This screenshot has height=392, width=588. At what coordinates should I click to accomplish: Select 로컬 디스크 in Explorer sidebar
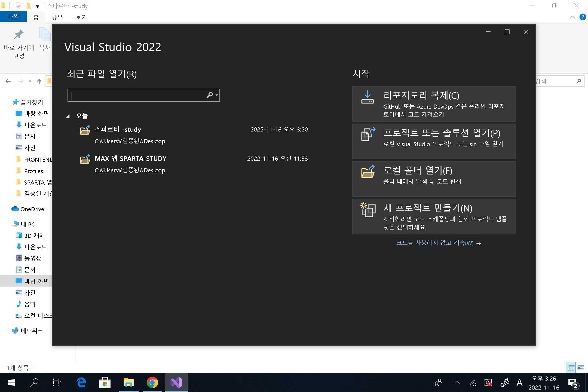click(38, 316)
